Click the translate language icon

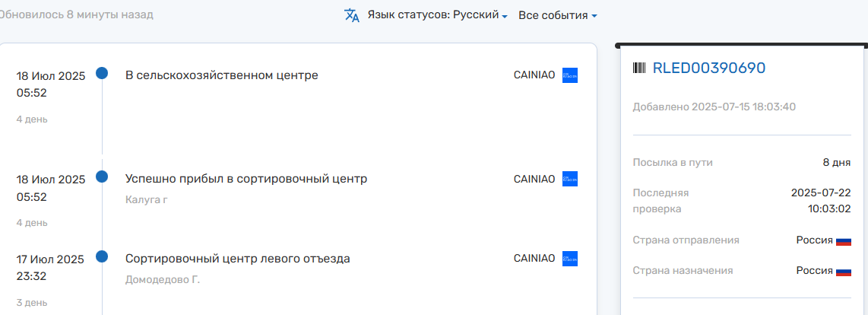[x=352, y=15]
